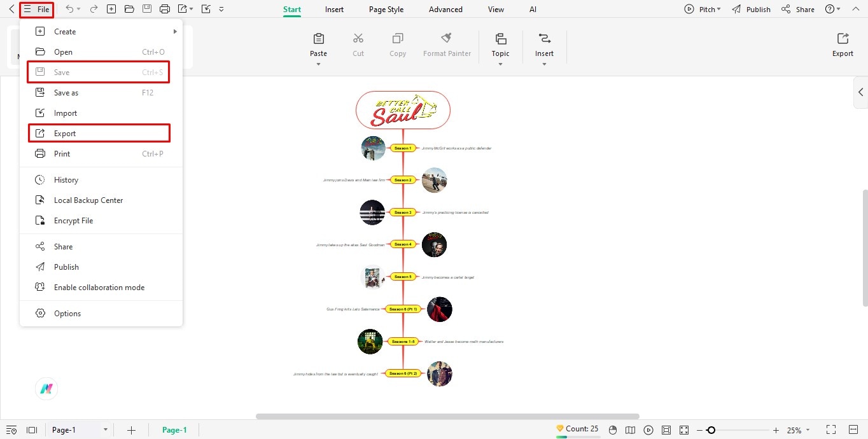The image size is (868, 439).
Task: Switch to the Insert ribbon tab
Action: click(x=334, y=10)
